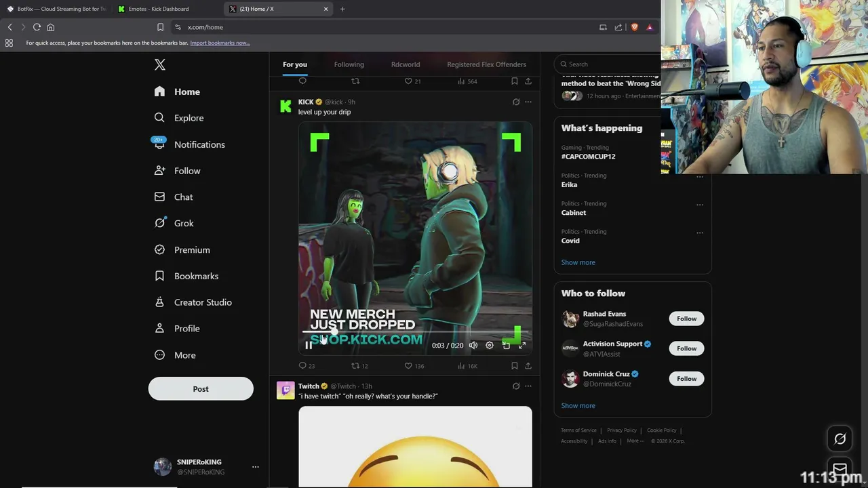
Task: Open Premium in the sidebar
Action: click(182, 249)
